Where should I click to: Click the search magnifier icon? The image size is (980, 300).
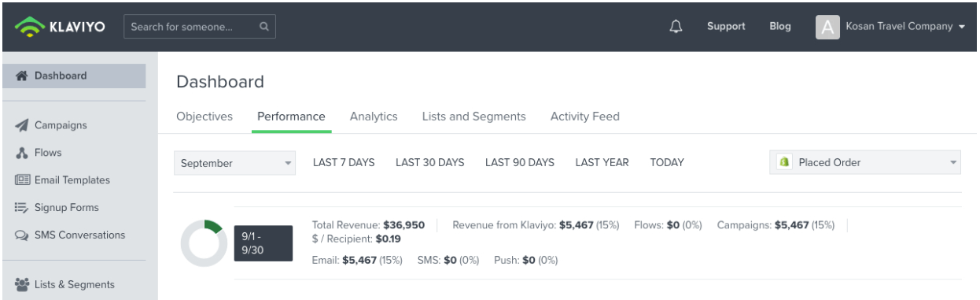[x=263, y=26]
